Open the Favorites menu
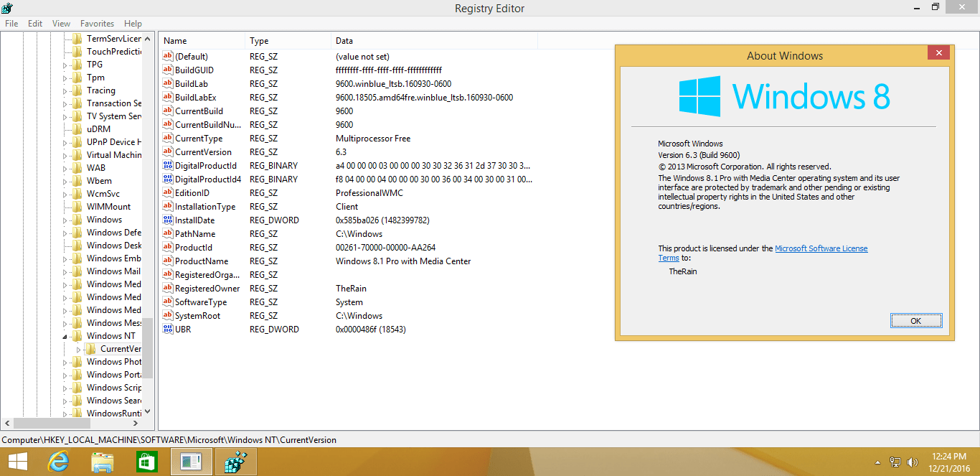Viewport: 980px width, 476px height. 97,24
